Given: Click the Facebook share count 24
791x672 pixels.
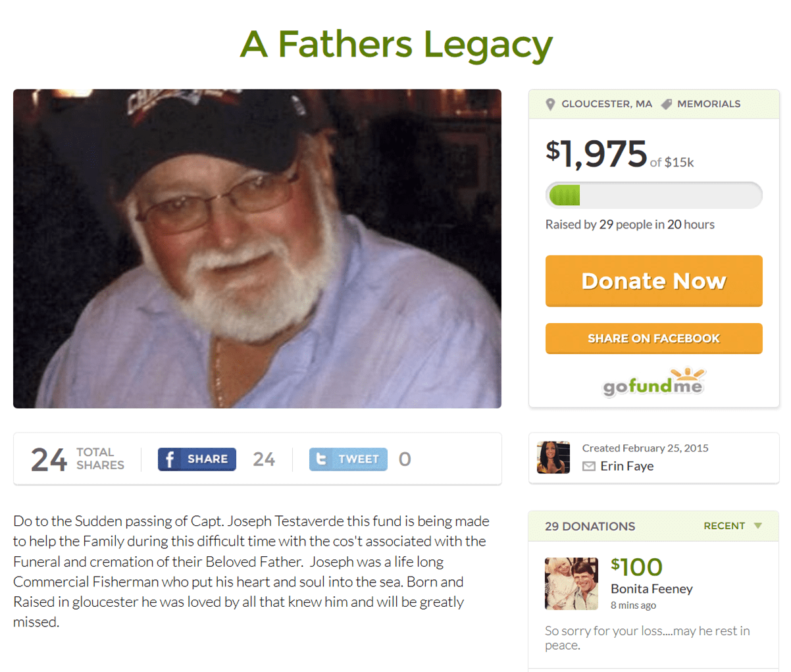Looking at the screenshot, I should click(x=264, y=459).
